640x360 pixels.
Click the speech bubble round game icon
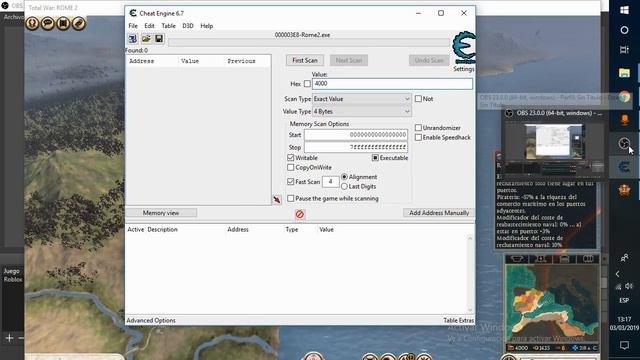pos(48,23)
